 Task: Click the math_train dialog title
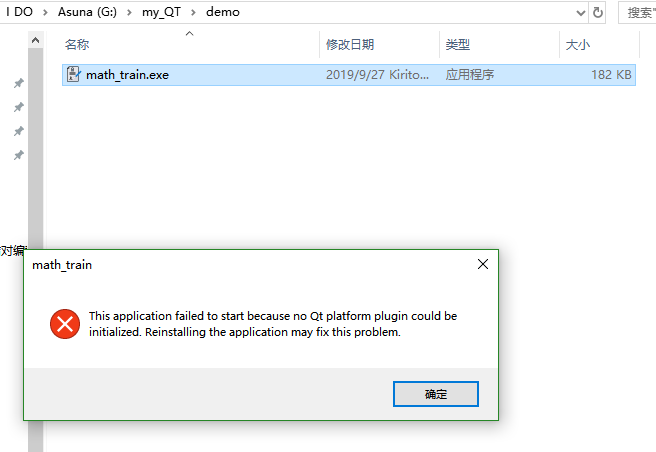(62, 265)
